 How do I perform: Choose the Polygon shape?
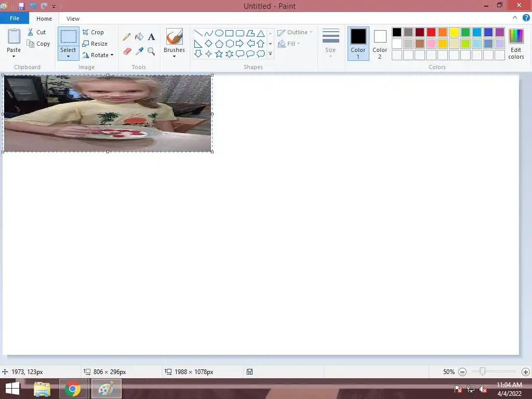(250, 33)
